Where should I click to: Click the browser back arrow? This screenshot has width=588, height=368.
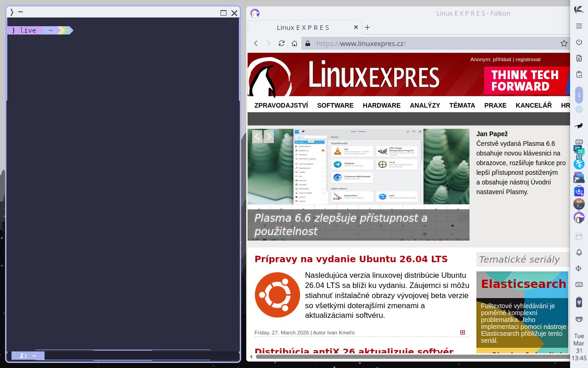click(256, 43)
